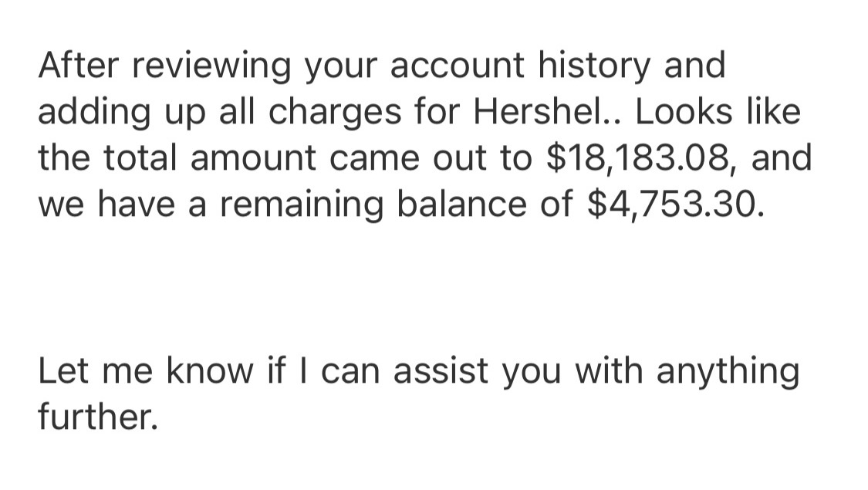Click the words 'with anything'
Screen dimensions: 868x490
point(687,370)
